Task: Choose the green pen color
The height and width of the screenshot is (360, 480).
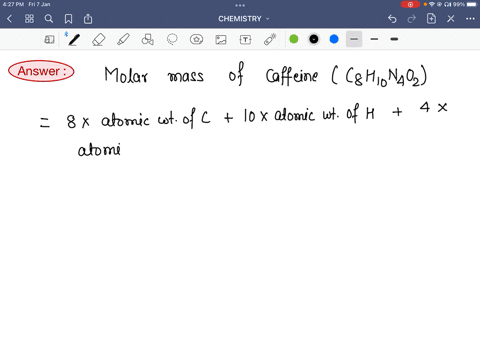Action: [294, 39]
